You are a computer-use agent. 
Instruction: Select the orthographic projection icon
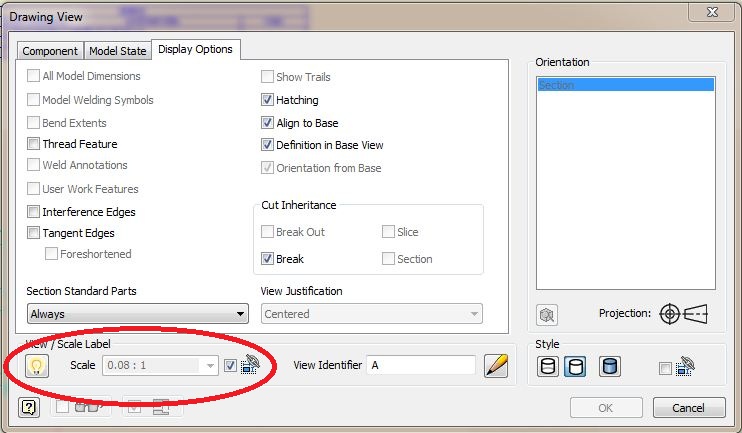point(670,314)
